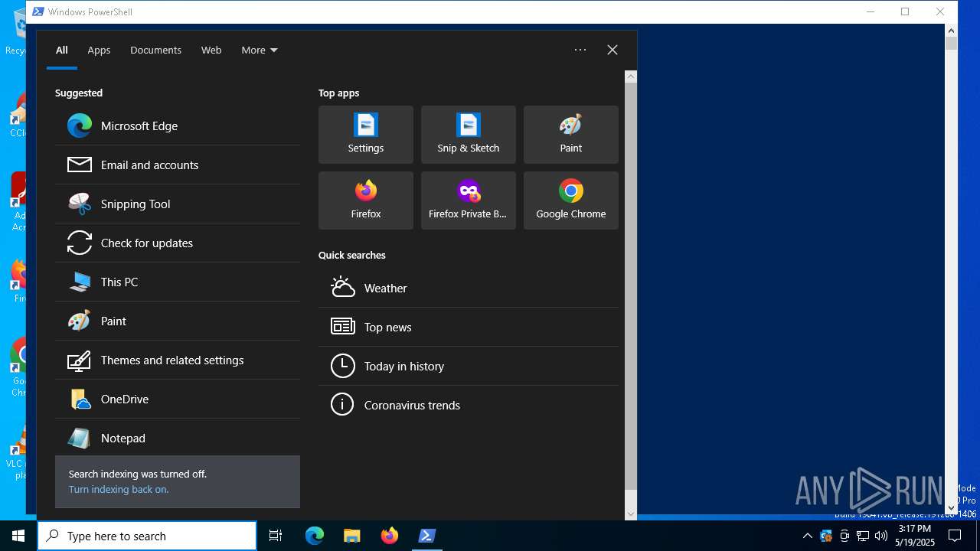Open Themes and related settings
This screenshot has height=551, width=980.
pyautogui.click(x=178, y=360)
